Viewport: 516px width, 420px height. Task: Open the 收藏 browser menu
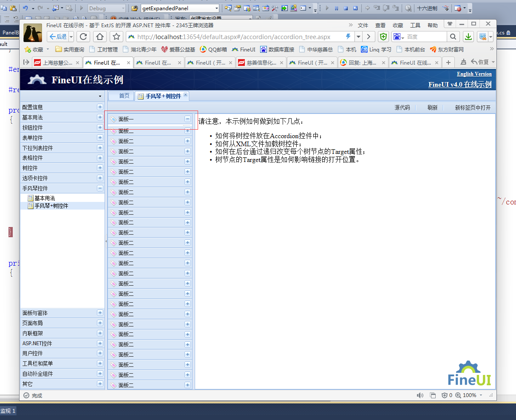398,26
